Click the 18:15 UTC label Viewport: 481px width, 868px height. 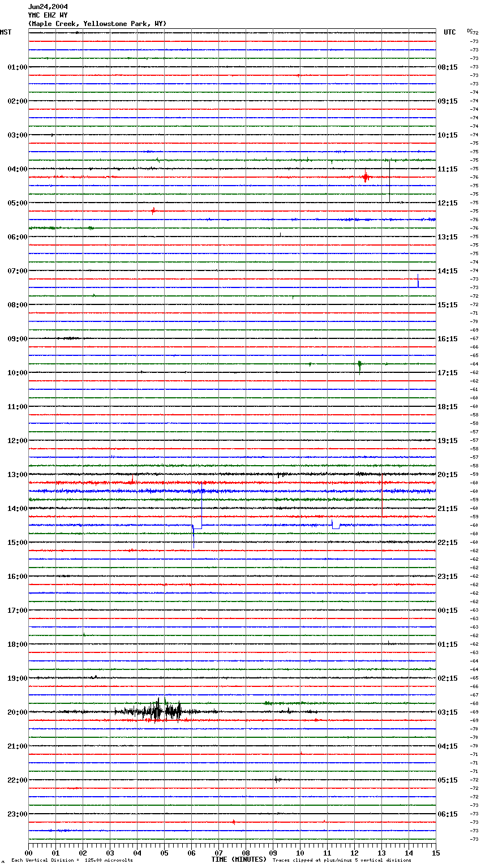pyautogui.click(x=448, y=407)
